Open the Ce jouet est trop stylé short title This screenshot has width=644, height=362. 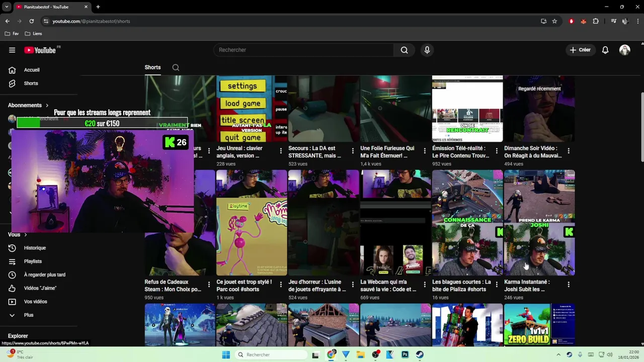click(244, 286)
